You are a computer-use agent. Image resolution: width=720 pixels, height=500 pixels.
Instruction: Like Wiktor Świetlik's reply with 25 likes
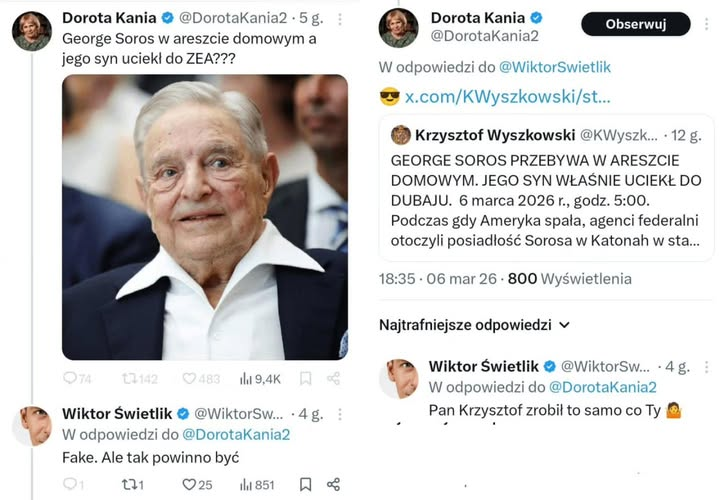pos(189,485)
